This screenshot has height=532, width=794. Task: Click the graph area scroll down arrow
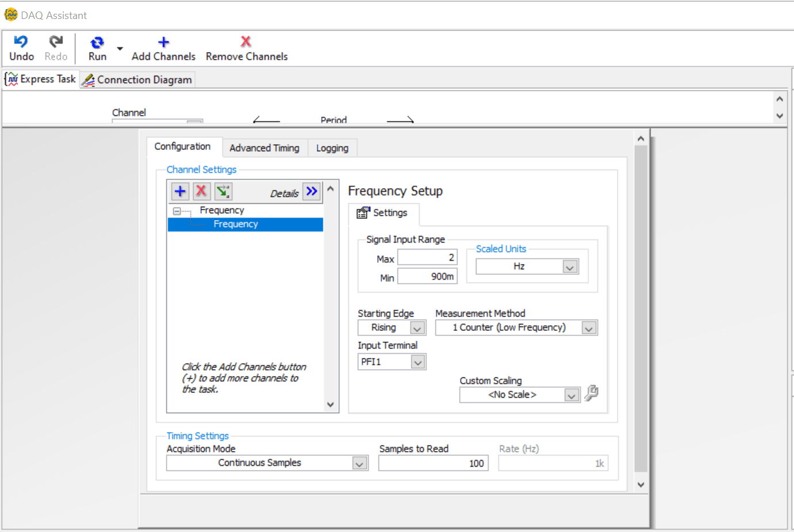(780, 115)
